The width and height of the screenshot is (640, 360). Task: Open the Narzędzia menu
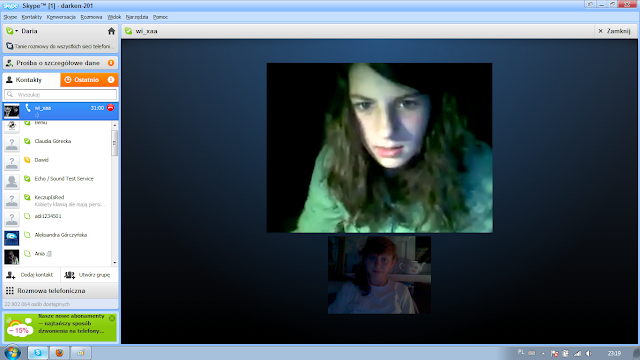point(137,17)
